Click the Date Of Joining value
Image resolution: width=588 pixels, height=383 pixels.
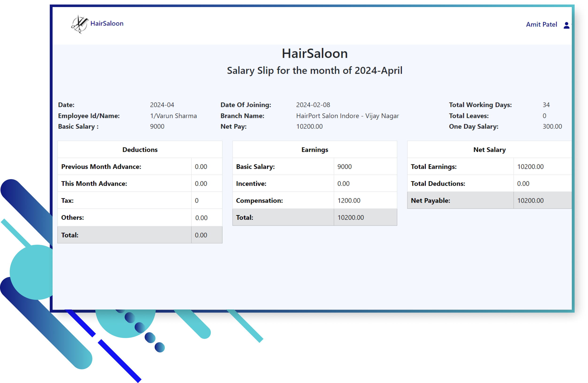313,105
